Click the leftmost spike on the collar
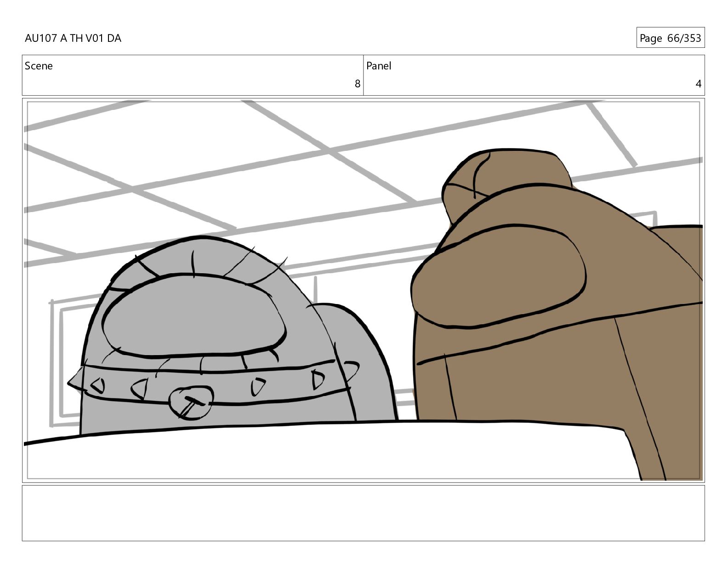This screenshot has width=728, height=563. 74,383
